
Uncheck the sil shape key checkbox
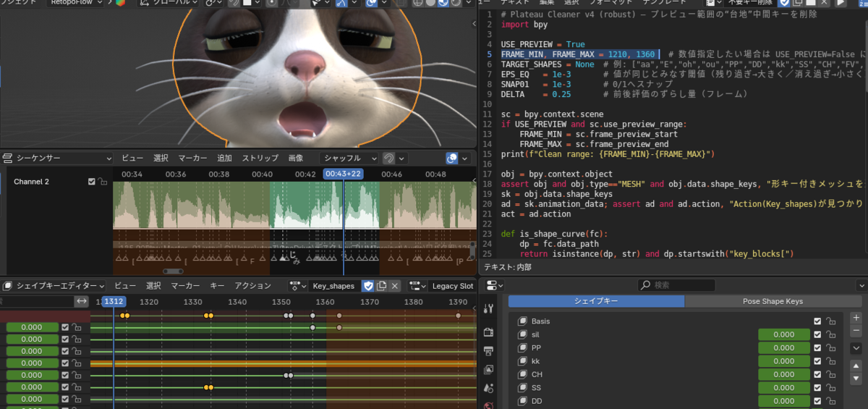(817, 334)
